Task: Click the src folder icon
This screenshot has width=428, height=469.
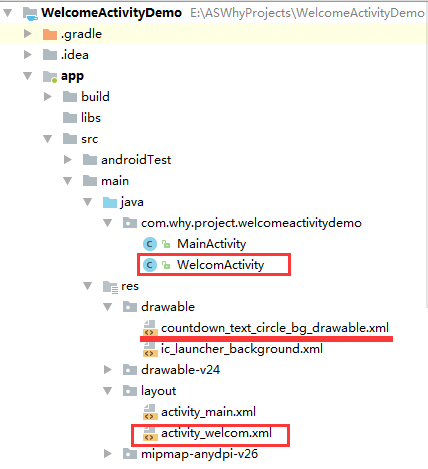Action: (70, 139)
